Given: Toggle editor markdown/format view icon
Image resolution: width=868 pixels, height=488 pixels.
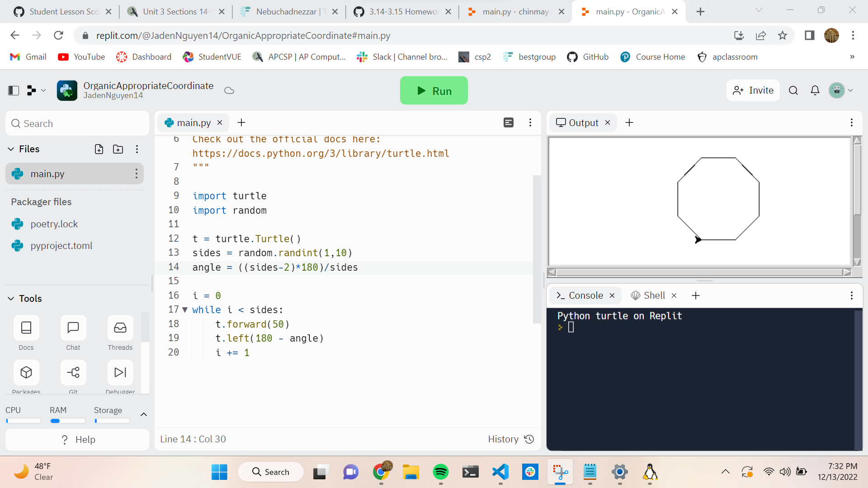Looking at the screenshot, I should click(x=509, y=122).
